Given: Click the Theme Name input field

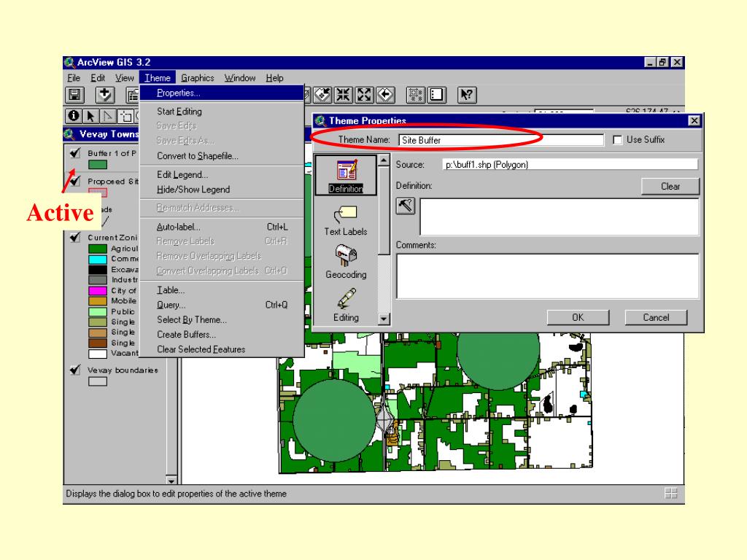Looking at the screenshot, I should coord(501,140).
